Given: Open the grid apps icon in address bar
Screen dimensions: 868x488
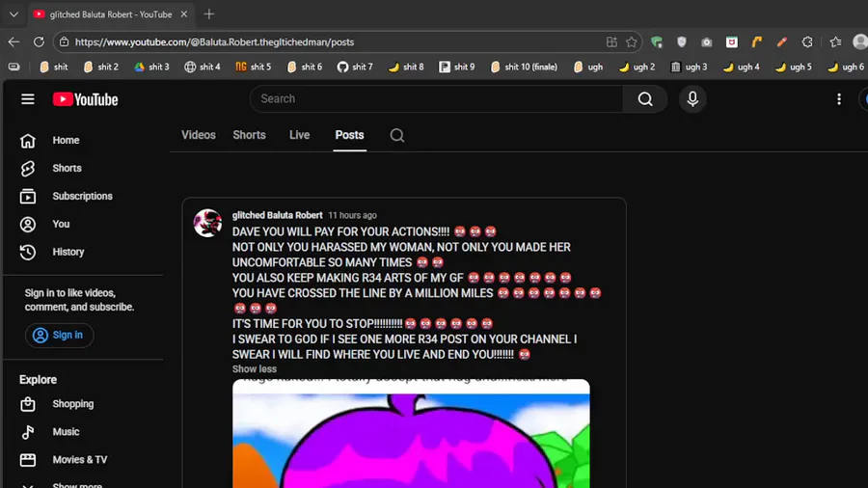Looking at the screenshot, I should click(x=611, y=42).
